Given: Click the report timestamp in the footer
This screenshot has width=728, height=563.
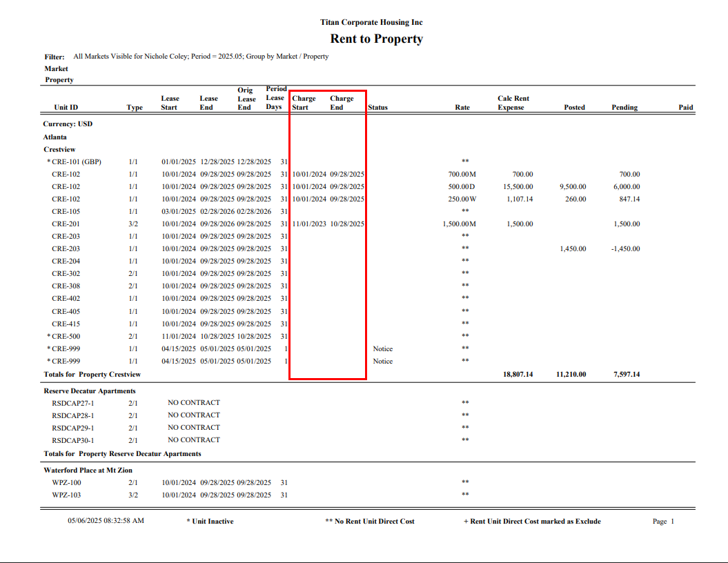Looking at the screenshot, I should 106,521.
